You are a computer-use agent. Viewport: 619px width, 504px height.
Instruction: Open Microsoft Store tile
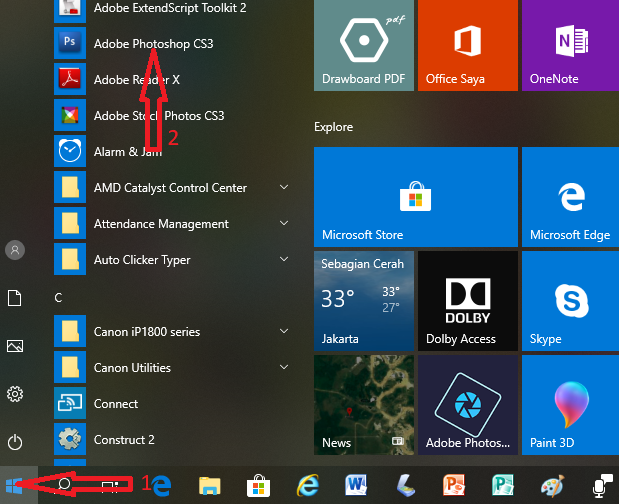point(416,197)
